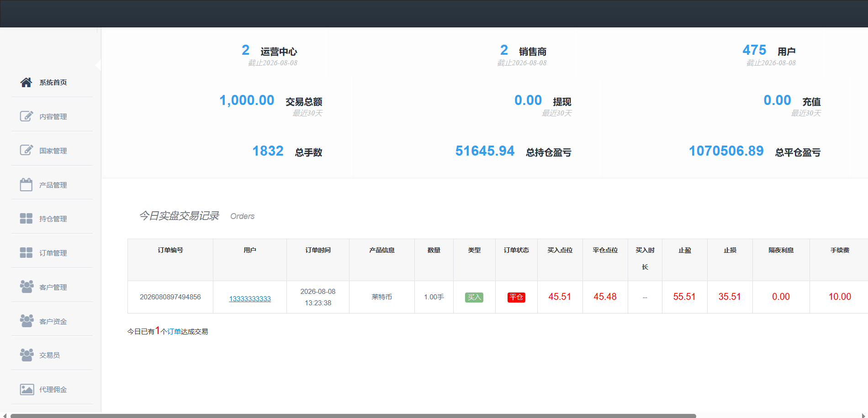The height and width of the screenshot is (418, 868).
Task: Click the 提现 amount label
Action: click(562, 102)
